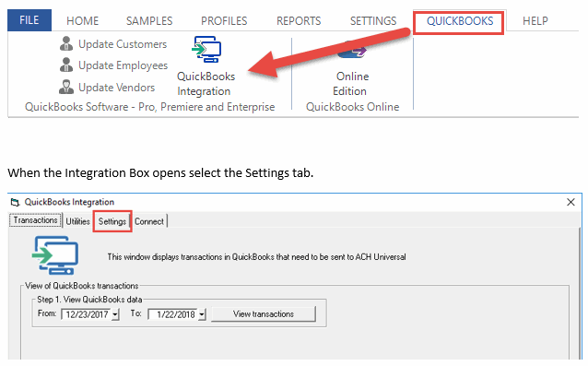Screen dimensions: 588x366
Task: Expand the From date dropdown arrow
Action: 115,314
